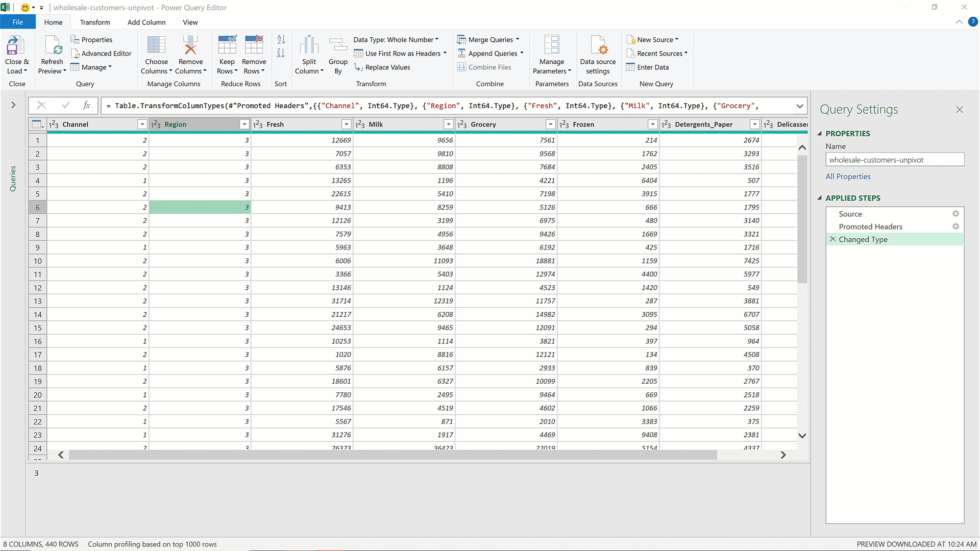Viewport: 980px width, 551px height.
Task: Click the Group By icon
Action: tap(338, 46)
